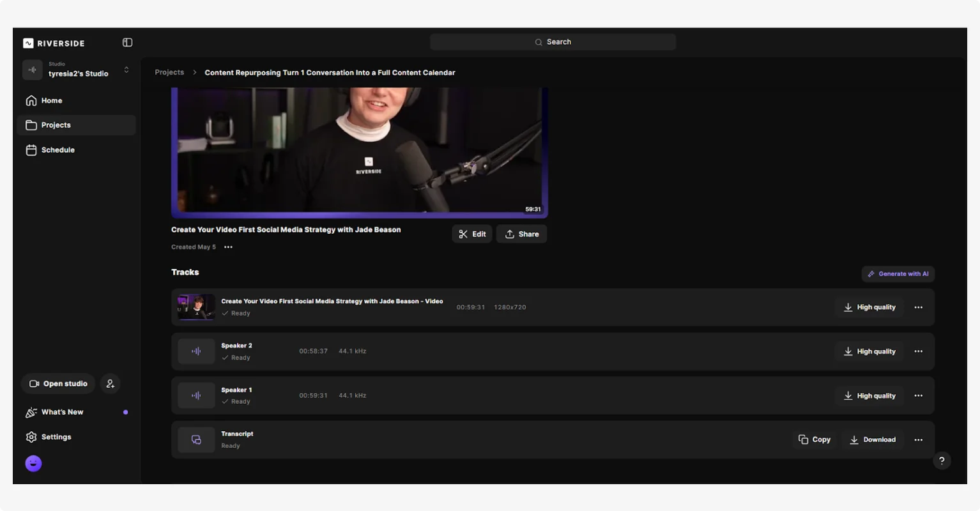The height and width of the screenshot is (511, 980).
Task: Click the 1280x720 resolution text
Action: click(510, 307)
